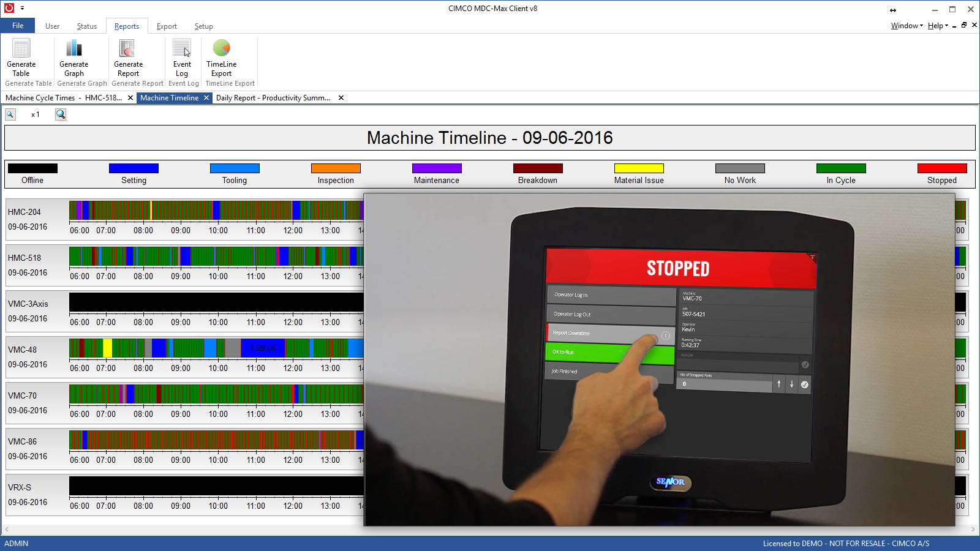Click the yellow Material Issue legend swatch
The image size is (980, 551).
(x=639, y=168)
